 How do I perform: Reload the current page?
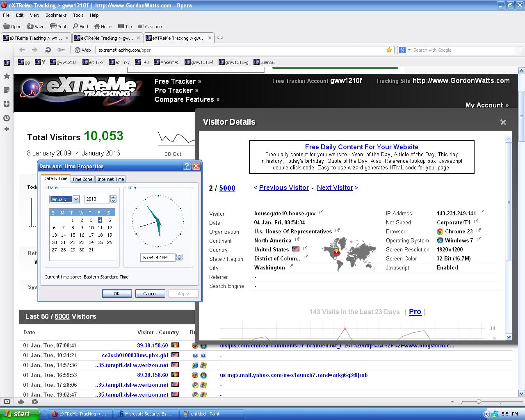48,50
